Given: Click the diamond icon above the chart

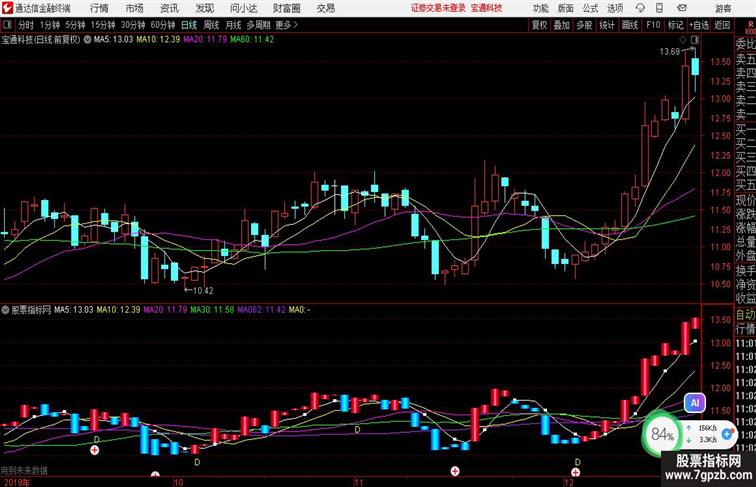Looking at the screenshot, I should pyautogui.click(x=683, y=40).
